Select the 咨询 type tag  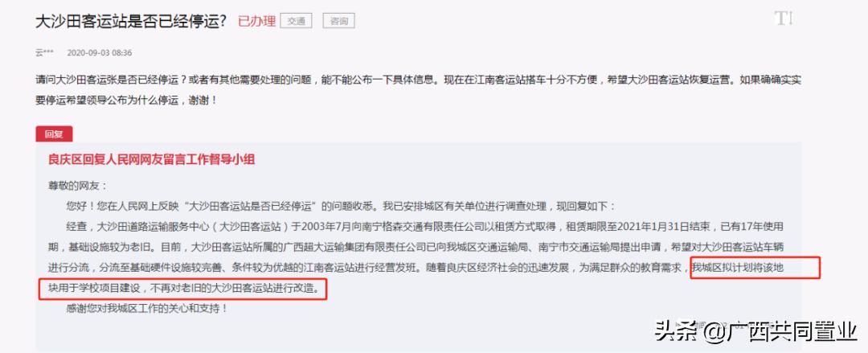tap(339, 21)
